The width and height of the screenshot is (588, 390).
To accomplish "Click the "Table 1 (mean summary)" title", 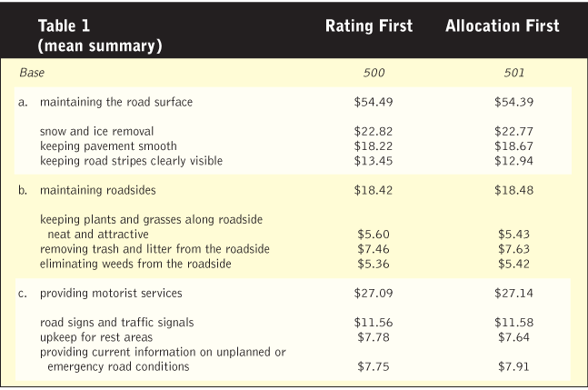I will (100, 35).
